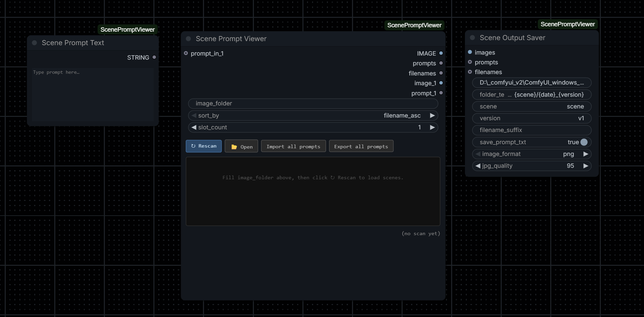Click the filename_suffix field
Image resolution: width=644 pixels, height=317 pixels.
click(x=532, y=130)
